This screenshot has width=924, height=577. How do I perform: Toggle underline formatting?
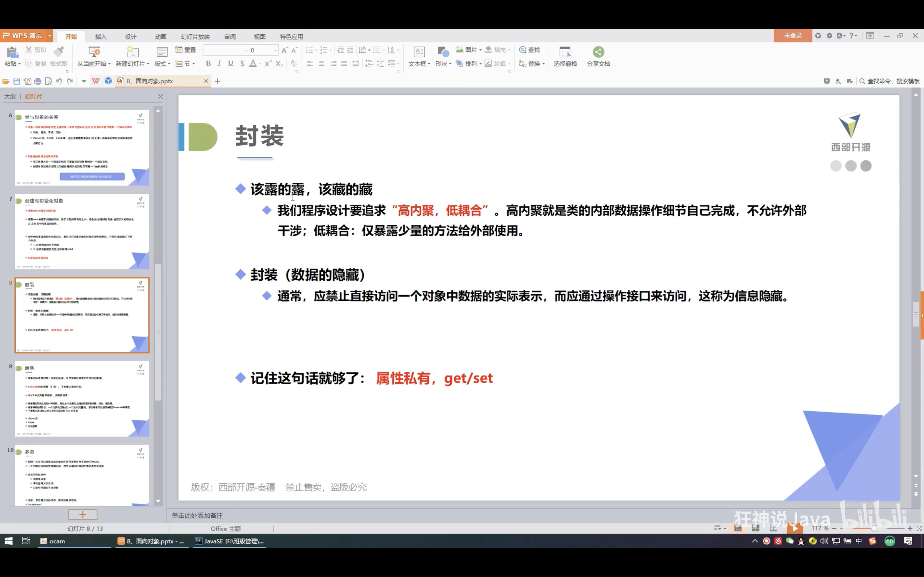230,63
